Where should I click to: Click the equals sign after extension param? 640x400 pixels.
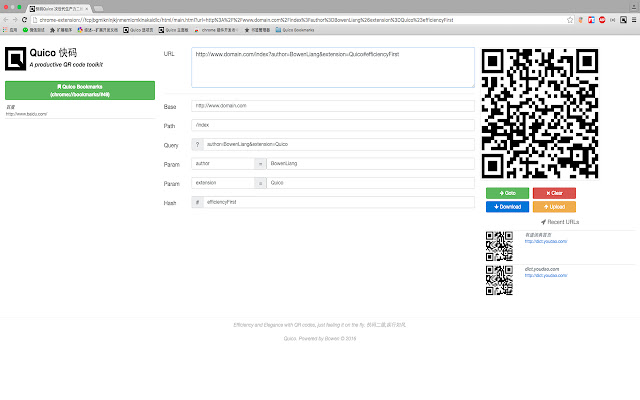tap(260, 183)
